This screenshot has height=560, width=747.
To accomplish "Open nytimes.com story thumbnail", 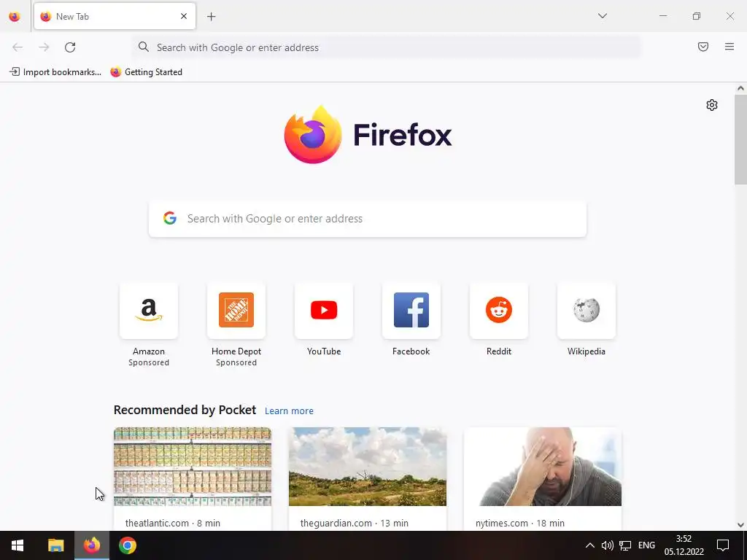I will coord(543,467).
